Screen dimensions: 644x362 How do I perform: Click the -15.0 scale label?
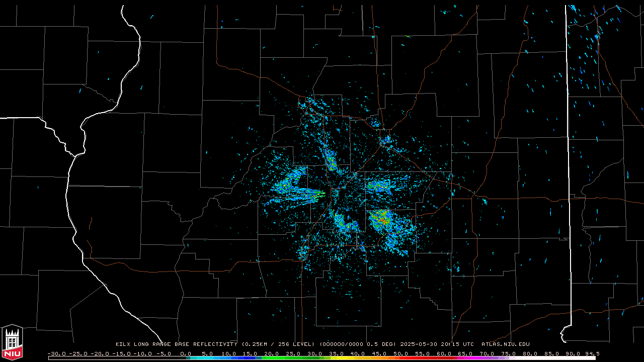tap(122, 354)
